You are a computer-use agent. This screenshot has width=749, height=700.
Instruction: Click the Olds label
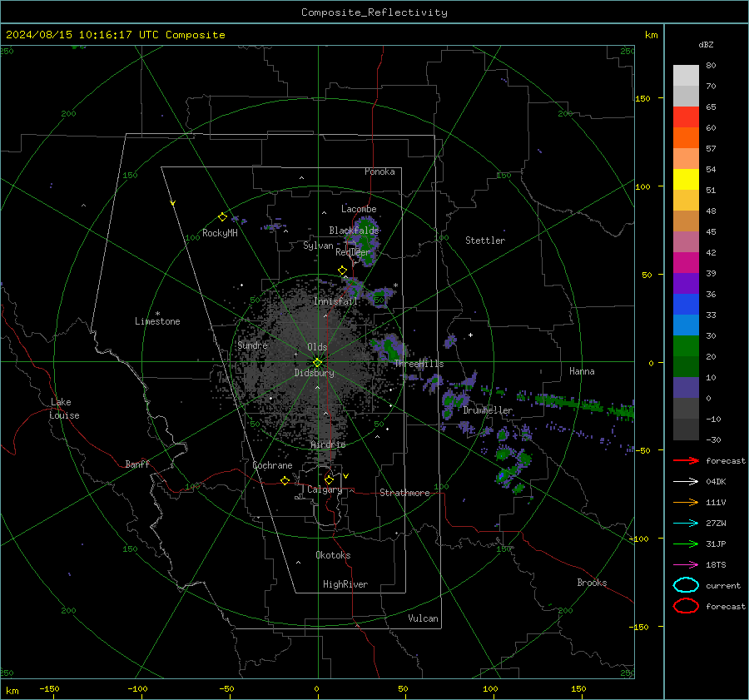point(317,347)
